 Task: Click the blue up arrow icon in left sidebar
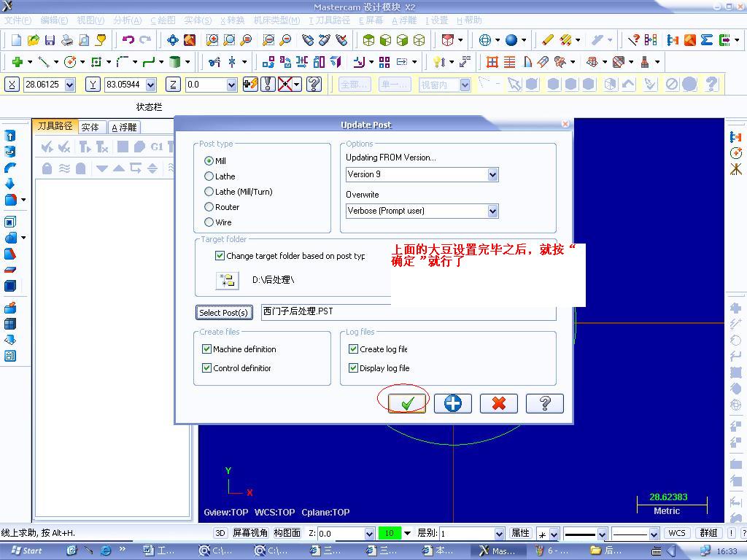point(10,136)
